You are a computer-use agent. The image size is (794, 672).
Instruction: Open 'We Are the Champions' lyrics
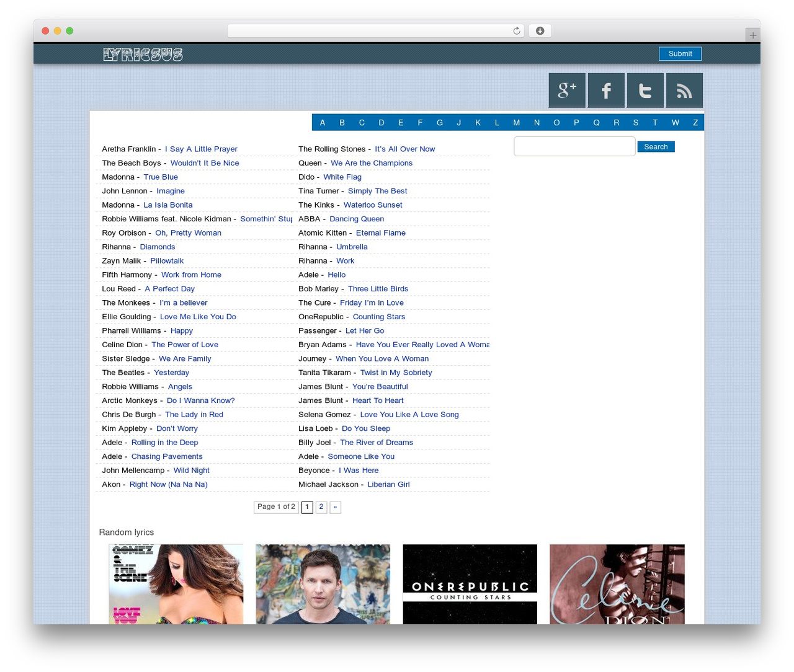tap(372, 163)
